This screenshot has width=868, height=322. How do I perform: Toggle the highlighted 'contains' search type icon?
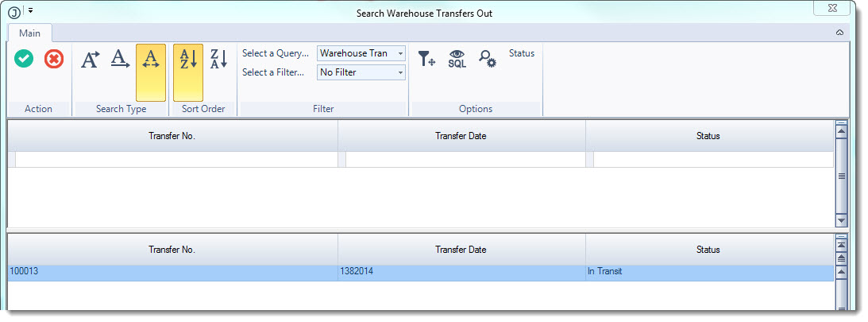coord(151,72)
